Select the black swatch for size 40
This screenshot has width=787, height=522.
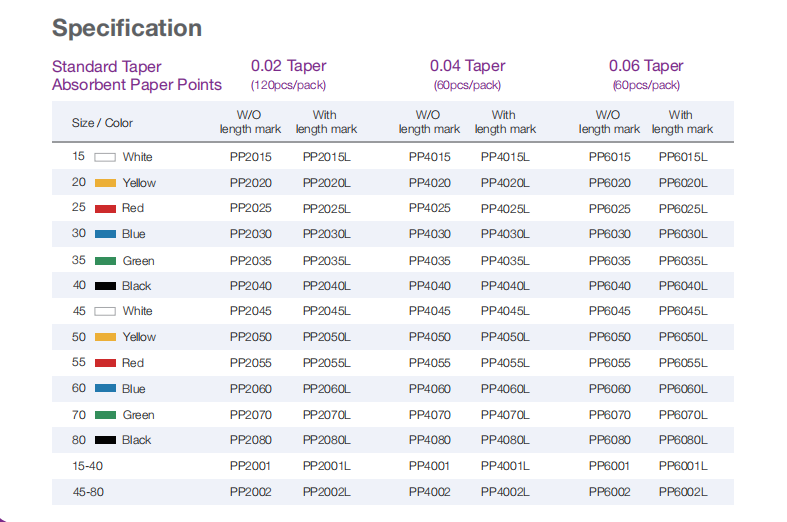tap(105, 286)
